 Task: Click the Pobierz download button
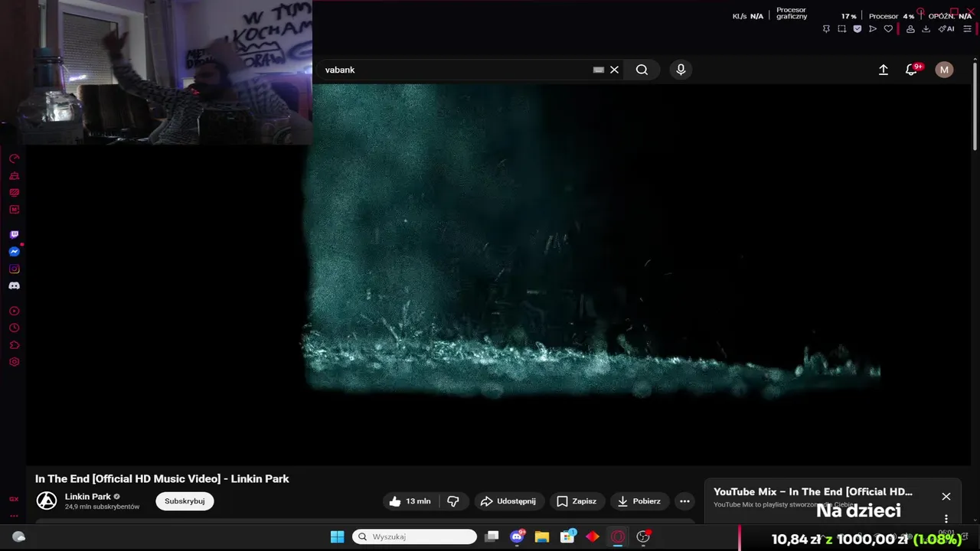point(639,501)
